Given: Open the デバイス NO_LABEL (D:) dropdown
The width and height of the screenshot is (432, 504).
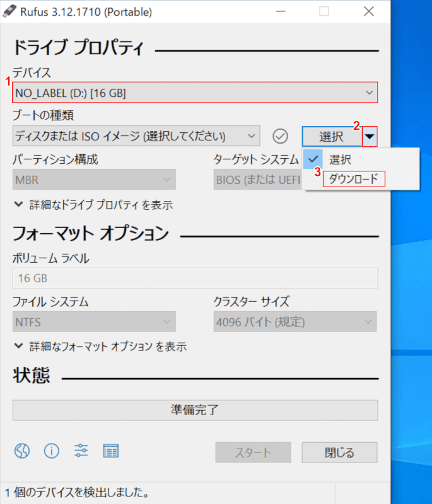Looking at the screenshot, I should coord(195,93).
